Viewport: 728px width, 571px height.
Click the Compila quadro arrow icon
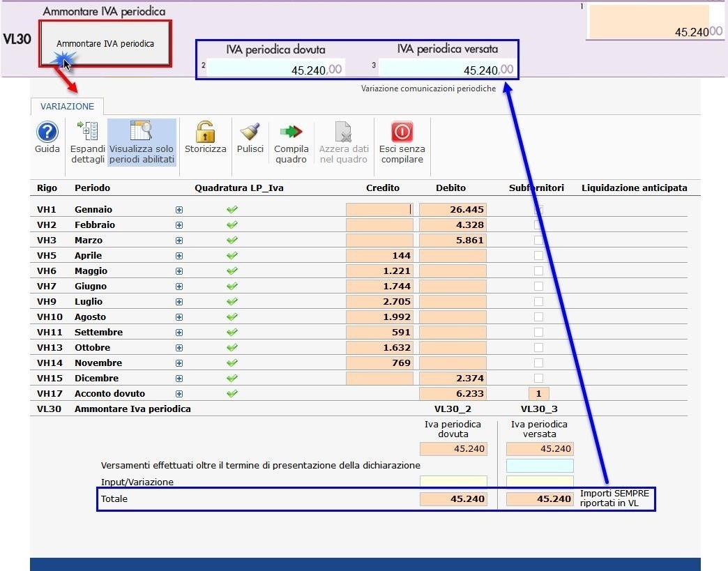point(291,132)
